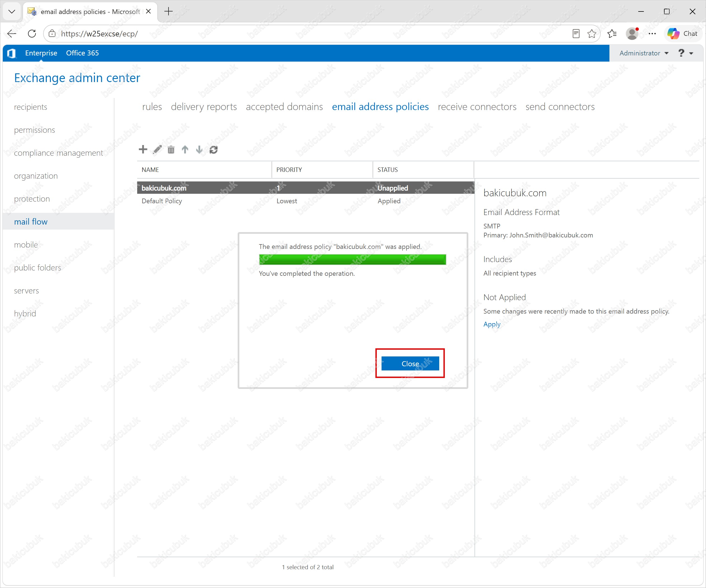Open browser profile avatar

pyautogui.click(x=632, y=34)
